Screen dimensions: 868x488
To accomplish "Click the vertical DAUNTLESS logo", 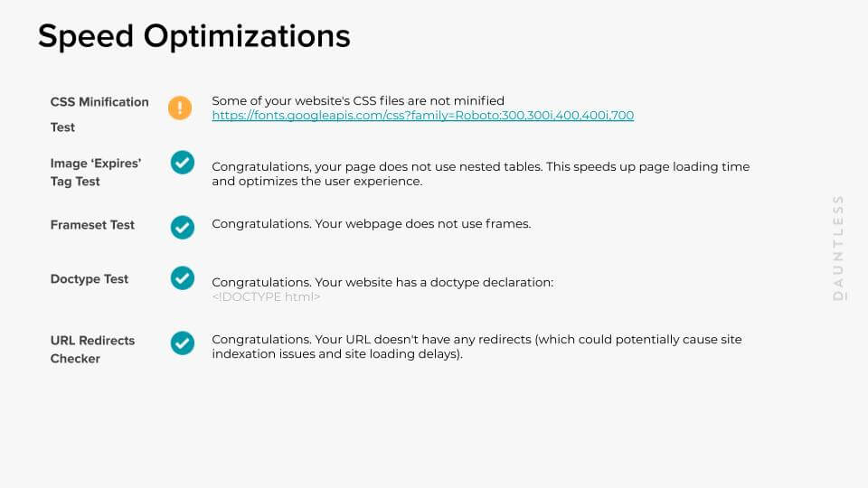I will point(838,247).
